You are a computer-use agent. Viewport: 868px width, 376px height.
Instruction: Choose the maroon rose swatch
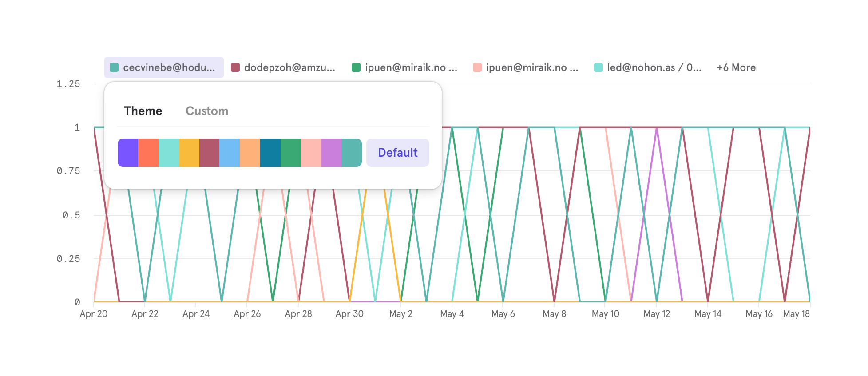tap(209, 153)
